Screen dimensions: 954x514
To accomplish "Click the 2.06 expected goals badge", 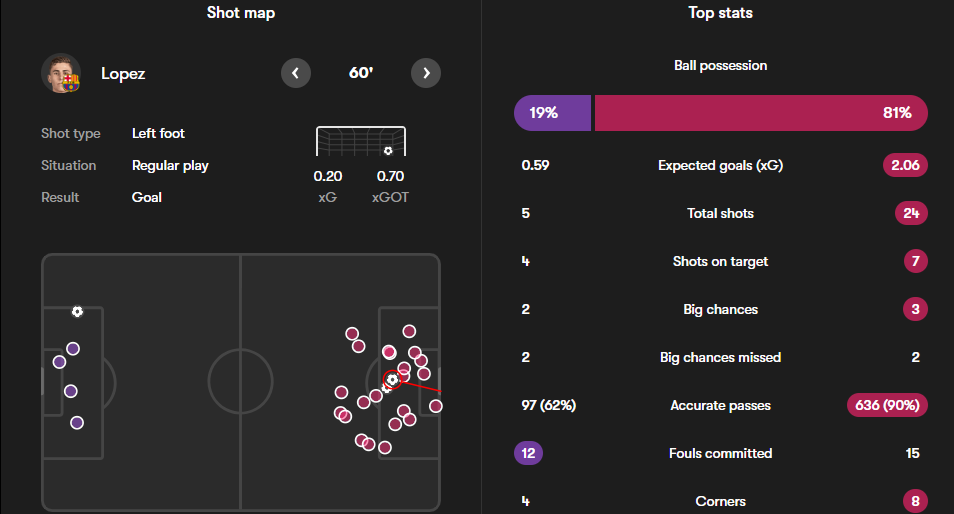I will tap(904, 165).
